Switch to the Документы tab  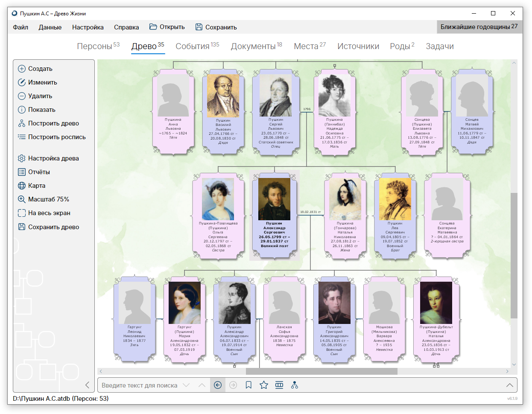tap(257, 46)
